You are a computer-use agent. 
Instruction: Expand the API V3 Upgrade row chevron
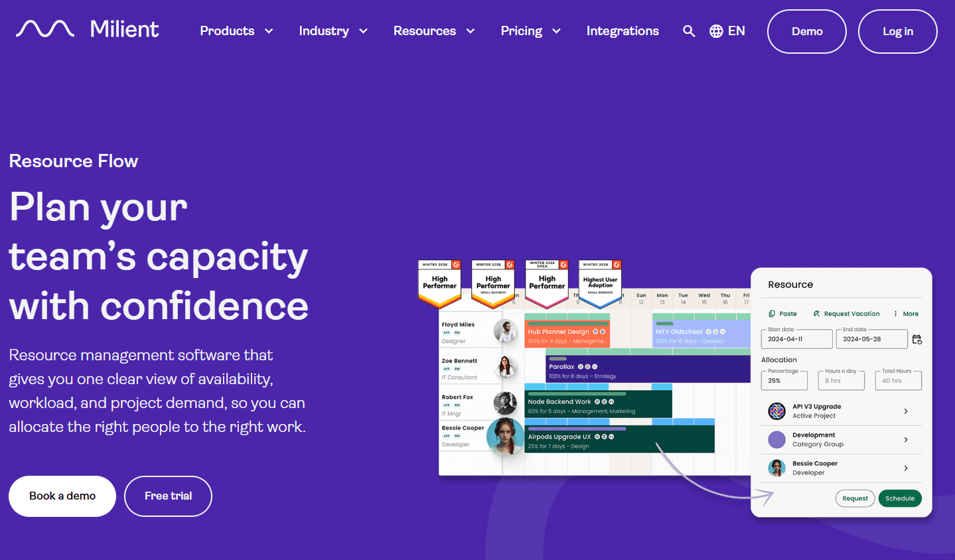[906, 411]
